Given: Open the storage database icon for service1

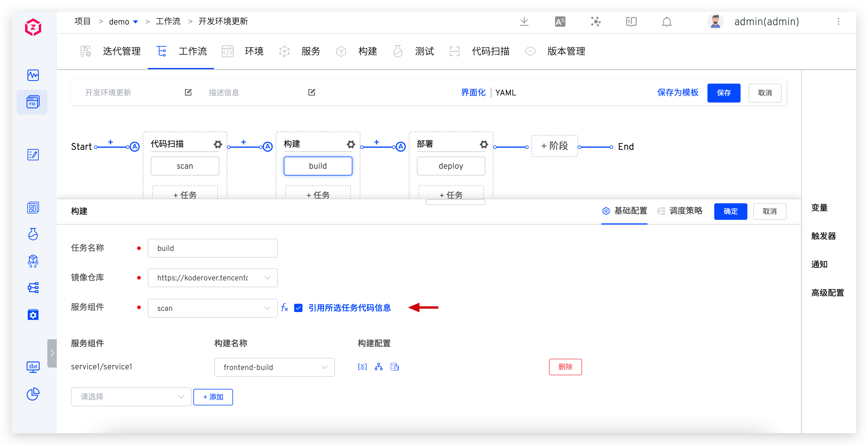Looking at the screenshot, I should [395, 366].
